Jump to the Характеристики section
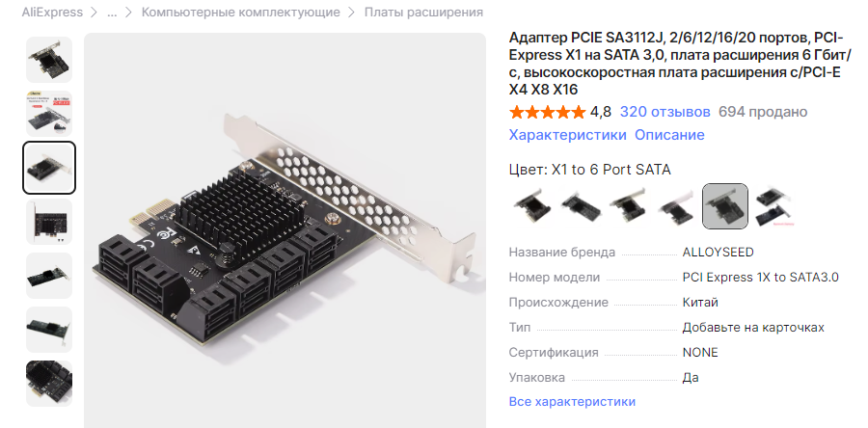 click(x=567, y=135)
